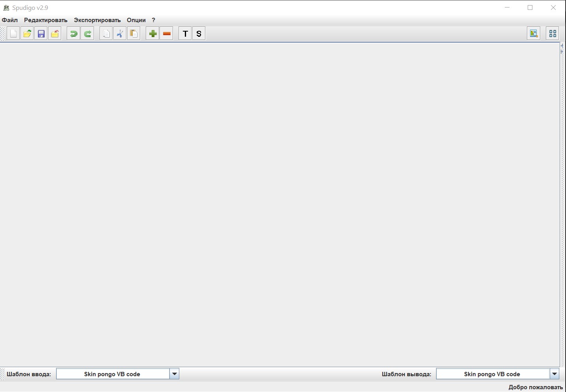Minimize the Spudigo window
Image resolution: width=566 pixels, height=392 pixels.
508,8
